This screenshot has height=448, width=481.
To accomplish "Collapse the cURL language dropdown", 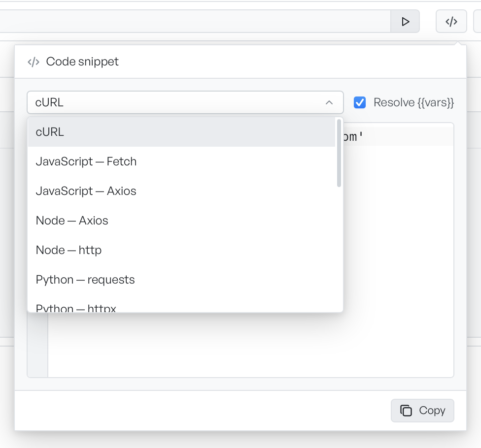I will pos(185,102).
